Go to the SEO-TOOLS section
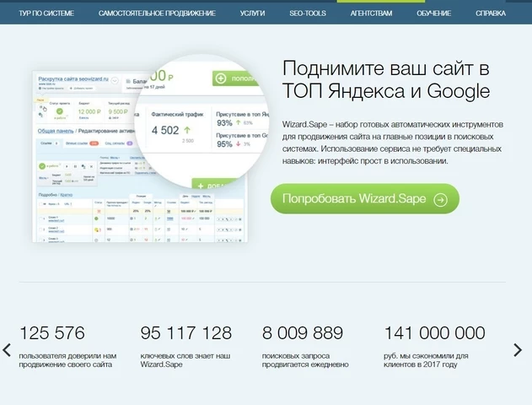Viewport: 532px width, 405px height. coord(308,13)
